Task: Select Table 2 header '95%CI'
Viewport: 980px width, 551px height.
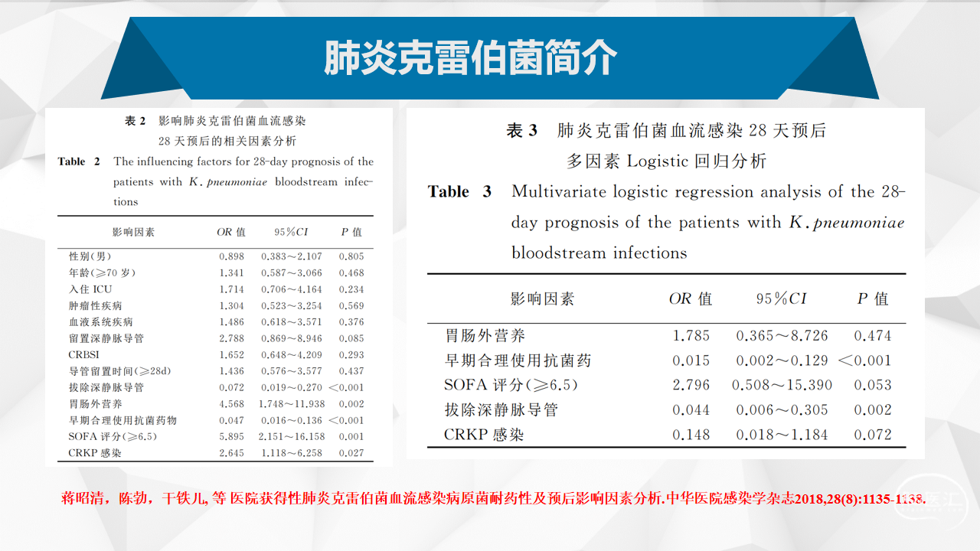Action: point(291,232)
